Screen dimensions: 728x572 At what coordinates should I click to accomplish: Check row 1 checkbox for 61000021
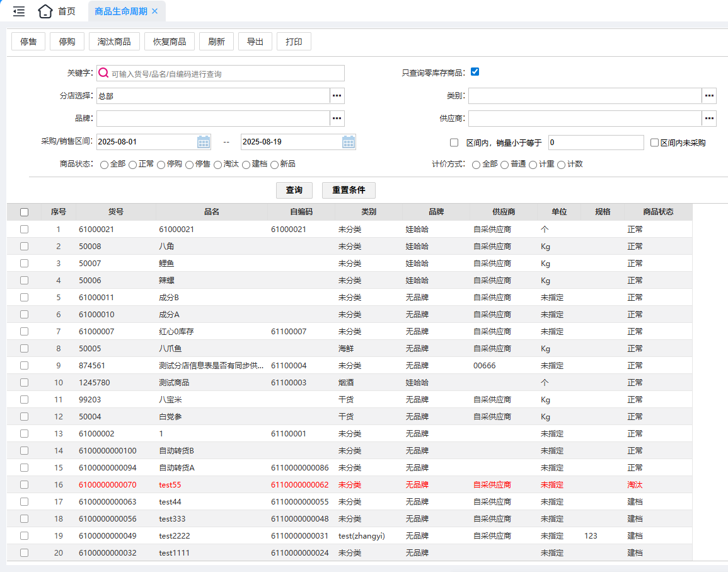(24, 229)
